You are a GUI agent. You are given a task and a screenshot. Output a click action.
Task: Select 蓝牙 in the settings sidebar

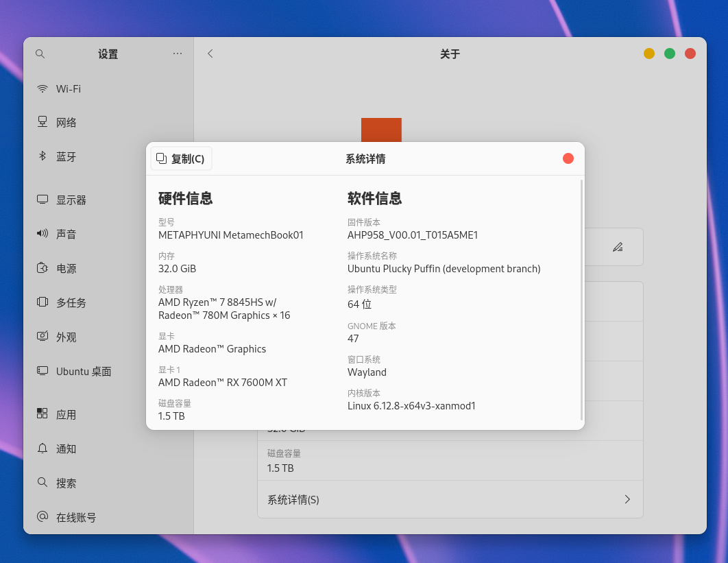click(x=108, y=156)
